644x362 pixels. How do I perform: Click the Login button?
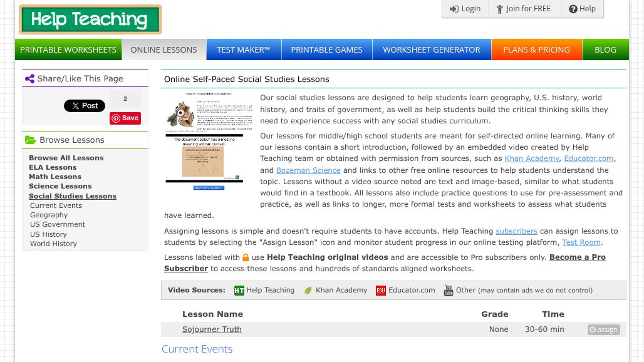[x=465, y=9]
